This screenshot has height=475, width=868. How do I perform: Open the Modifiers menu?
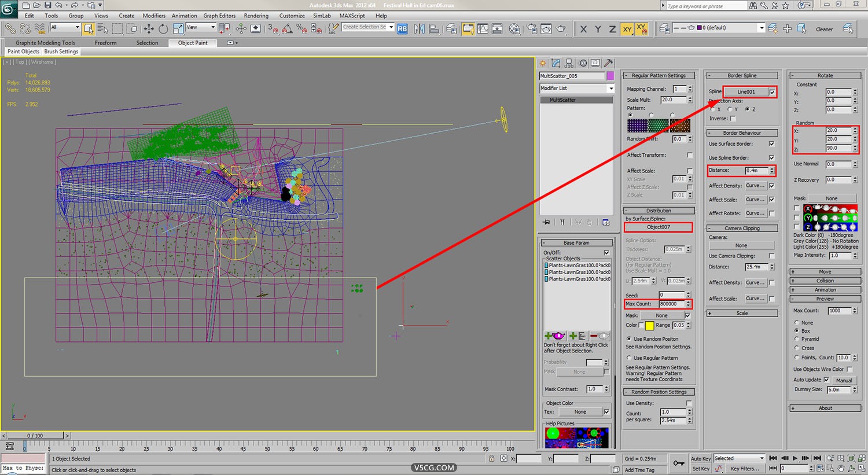[x=154, y=16]
